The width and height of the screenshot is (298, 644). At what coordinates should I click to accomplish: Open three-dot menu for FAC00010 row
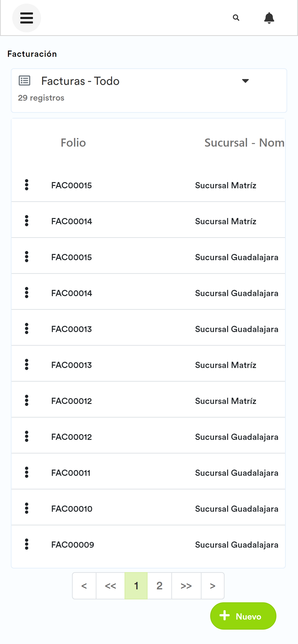[27, 508]
